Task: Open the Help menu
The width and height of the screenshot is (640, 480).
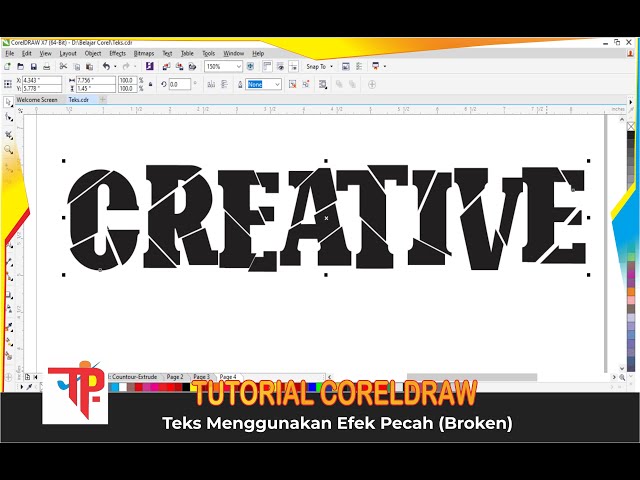Action: pyautogui.click(x=258, y=53)
